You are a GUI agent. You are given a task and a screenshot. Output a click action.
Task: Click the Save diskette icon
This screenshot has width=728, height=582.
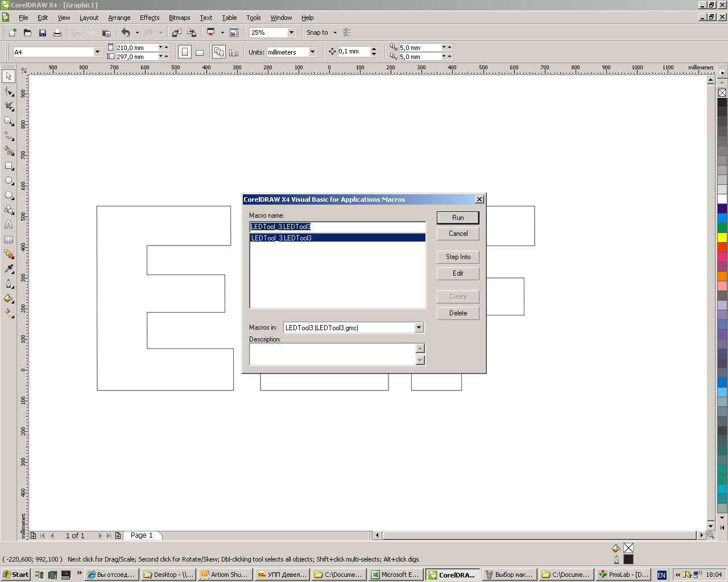[42, 32]
